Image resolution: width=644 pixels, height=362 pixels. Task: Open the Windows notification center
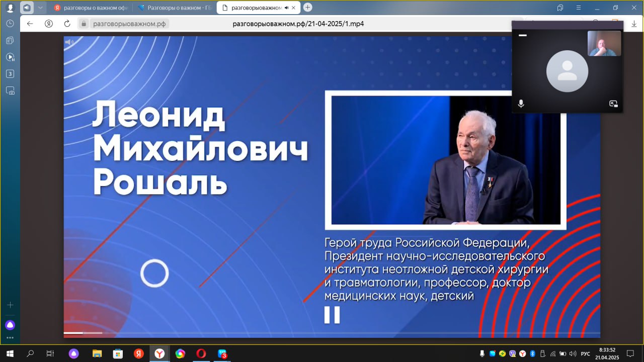pyautogui.click(x=631, y=353)
